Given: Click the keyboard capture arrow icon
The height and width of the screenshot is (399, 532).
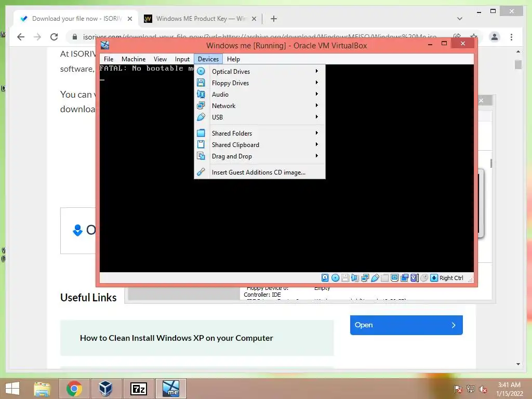Looking at the screenshot, I should click(x=434, y=278).
